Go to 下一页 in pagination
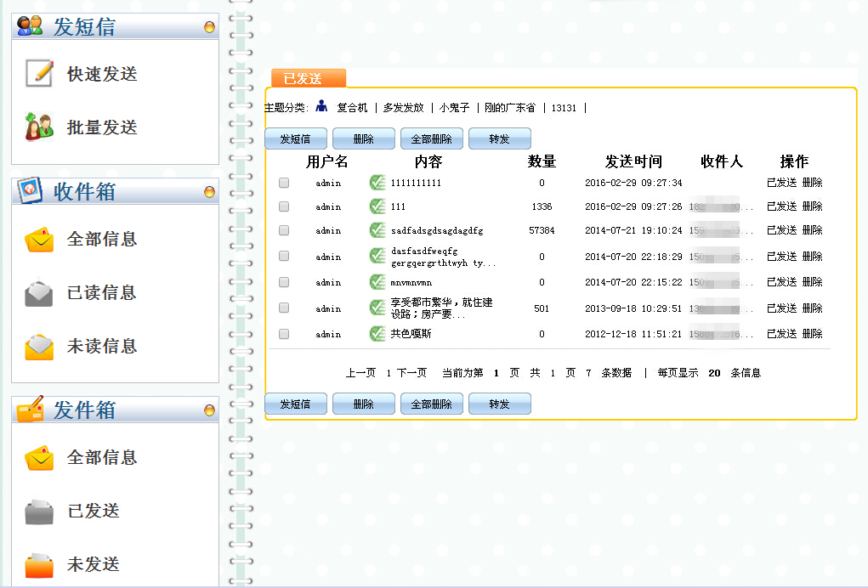Image resolution: width=868 pixels, height=588 pixels. (411, 373)
